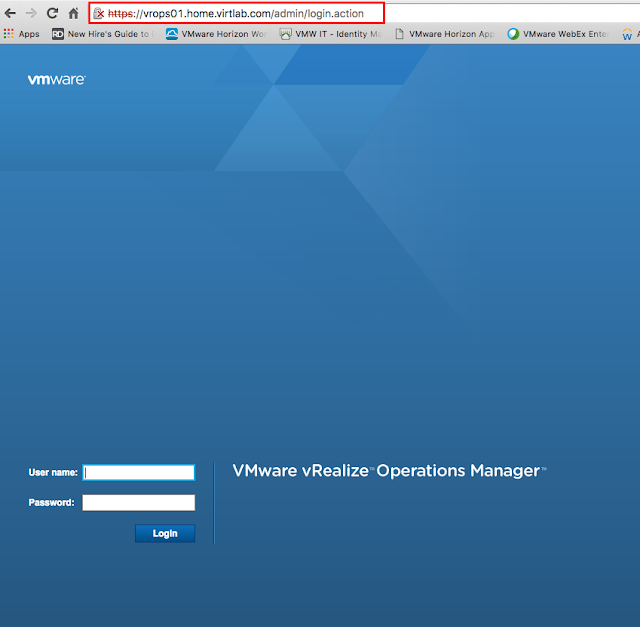This screenshot has height=627, width=640.
Task: Reload the page with the refresh icon
Action: click(52, 13)
